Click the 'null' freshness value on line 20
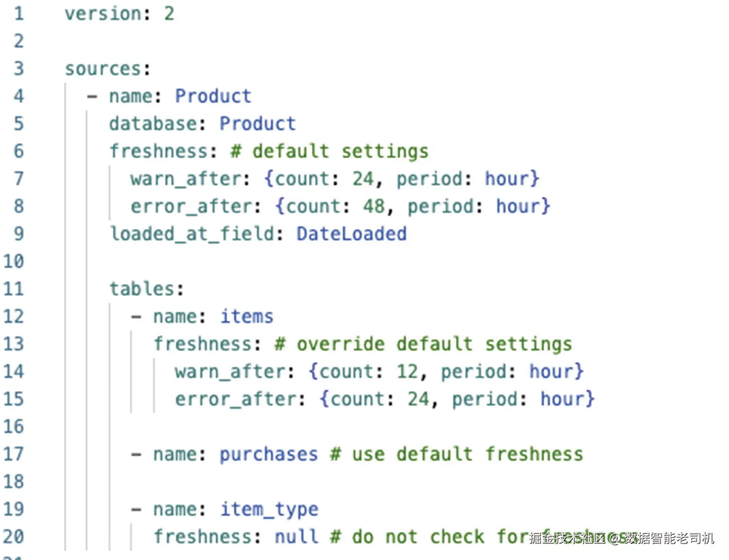729x560 pixels. coord(297,537)
